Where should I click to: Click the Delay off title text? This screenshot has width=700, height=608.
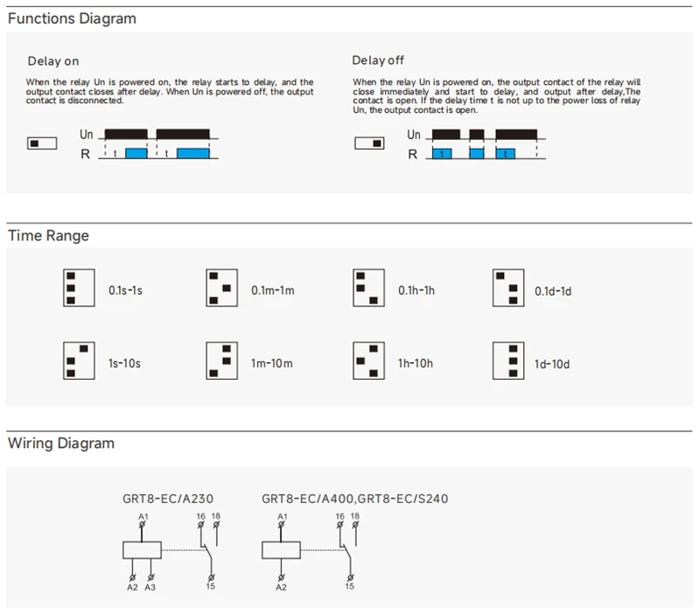tap(378, 60)
